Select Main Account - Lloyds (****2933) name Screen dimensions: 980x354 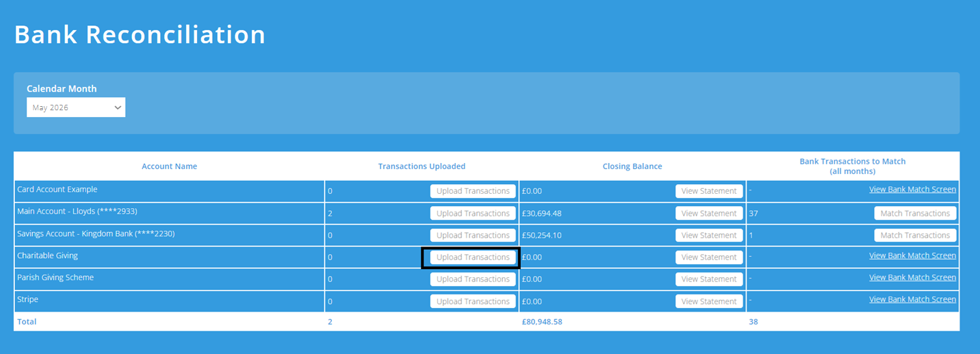click(x=77, y=212)
